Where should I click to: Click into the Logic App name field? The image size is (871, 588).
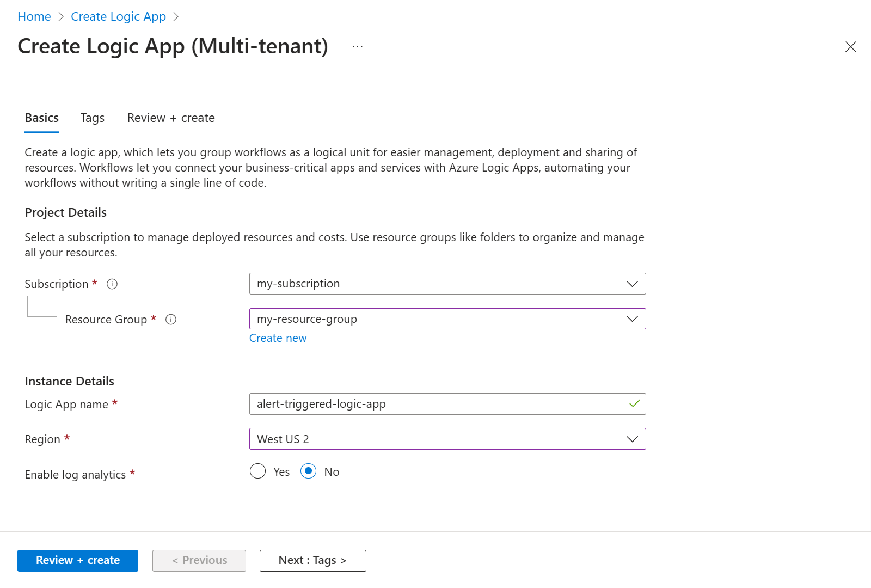tap(436, 404)
